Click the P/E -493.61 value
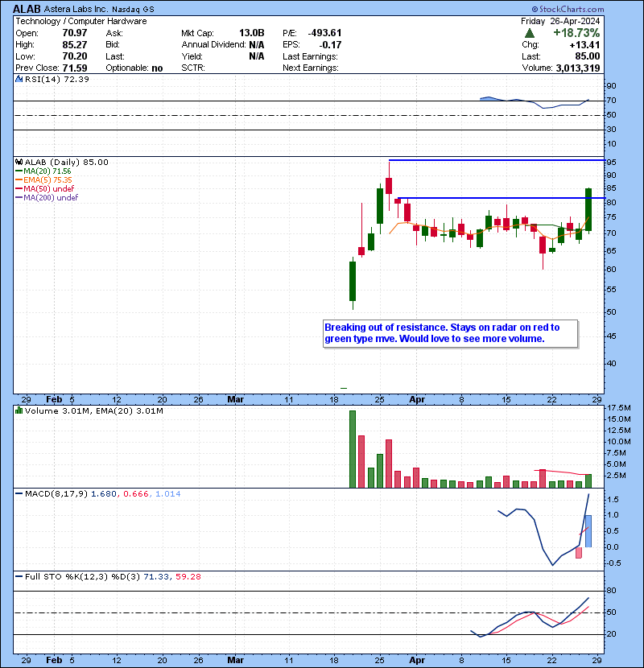Viewport: 644px width, 668px height. 324,33
